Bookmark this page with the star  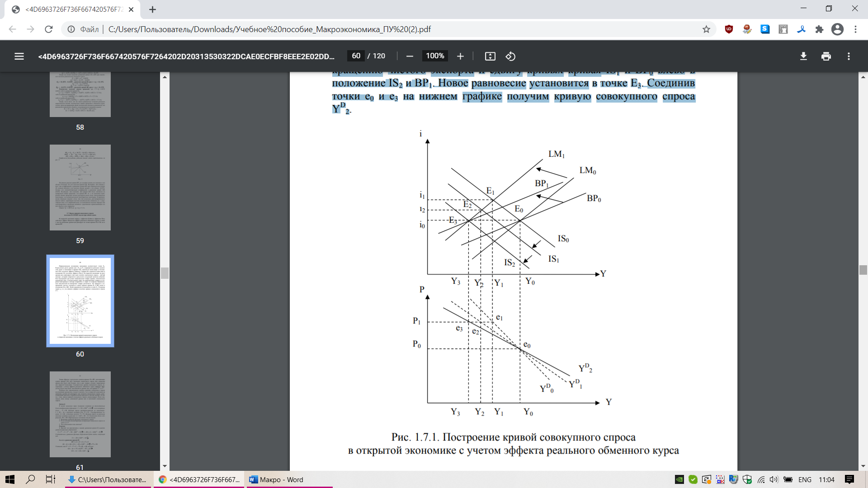pos(706,29)
